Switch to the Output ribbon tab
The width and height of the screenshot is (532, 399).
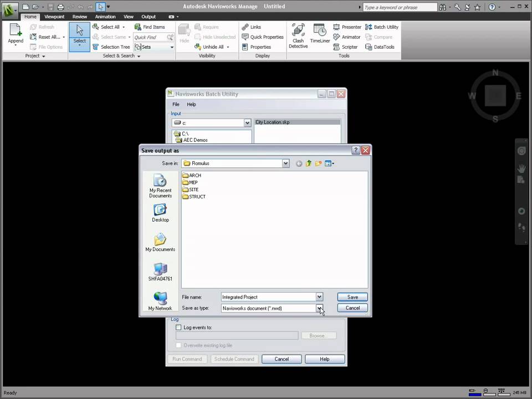149,17
